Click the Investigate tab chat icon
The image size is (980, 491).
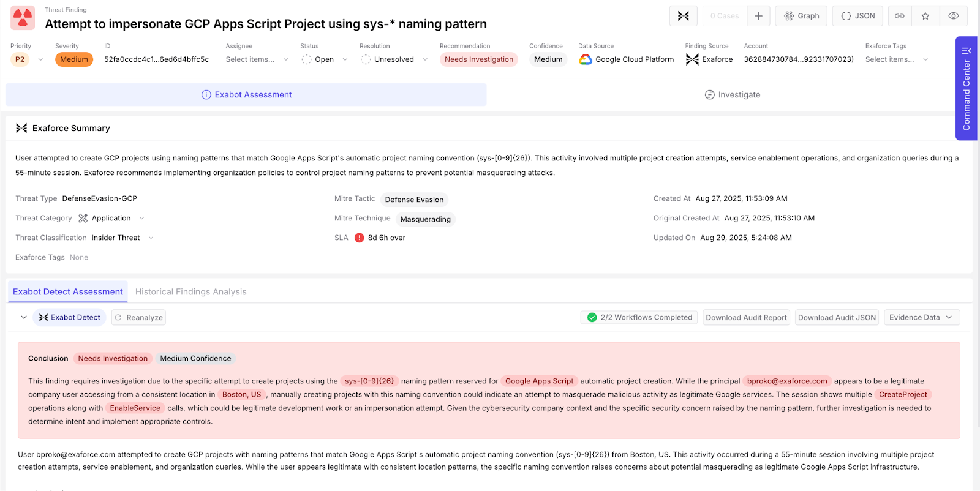(710, 95)
